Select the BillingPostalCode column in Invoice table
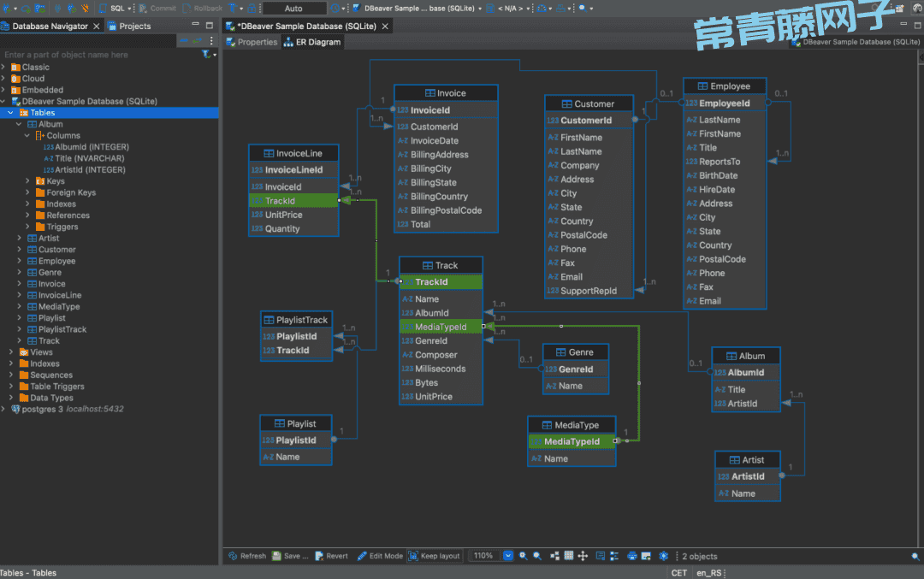The image size is (924, 579). point(446,210)
